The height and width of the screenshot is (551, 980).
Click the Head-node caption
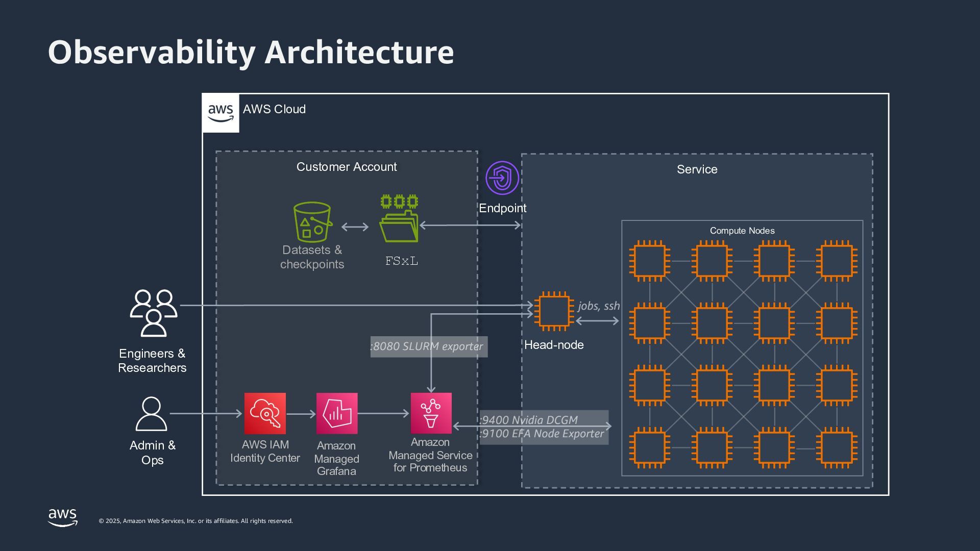click(x=554, y=345)
